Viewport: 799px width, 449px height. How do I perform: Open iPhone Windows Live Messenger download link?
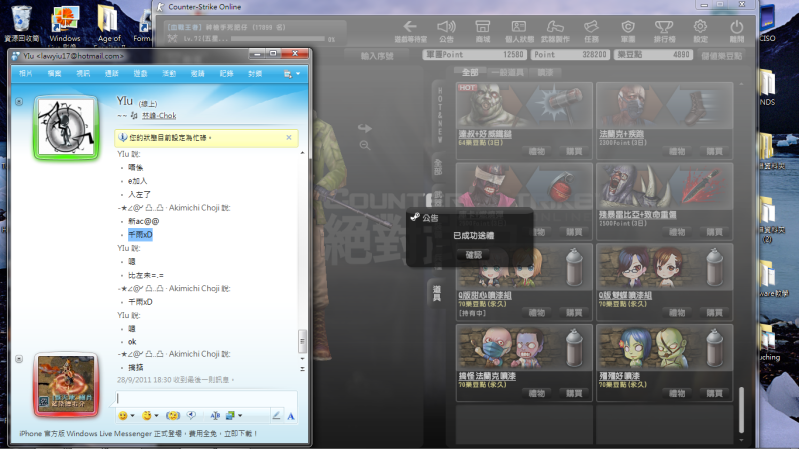point(139,433)
